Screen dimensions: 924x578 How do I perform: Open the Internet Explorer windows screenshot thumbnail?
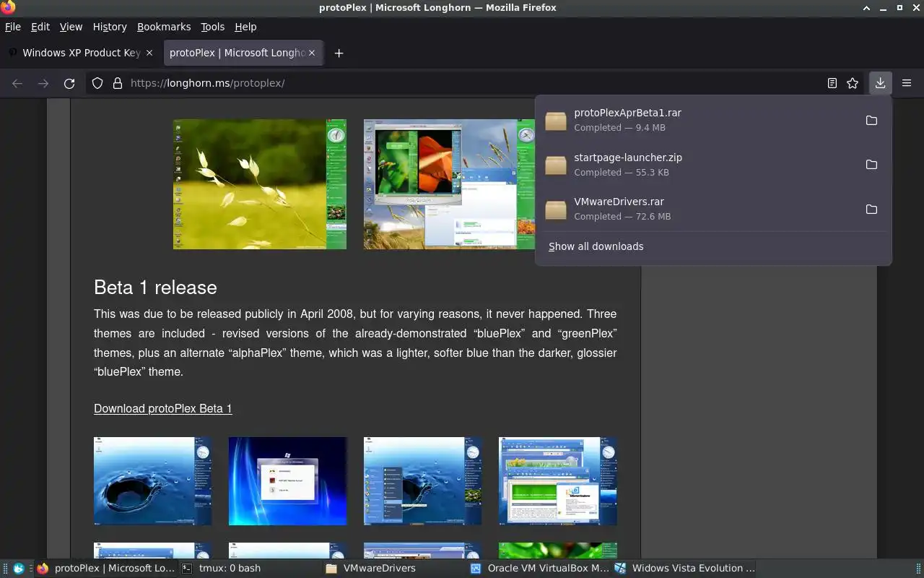coord(558,481)
